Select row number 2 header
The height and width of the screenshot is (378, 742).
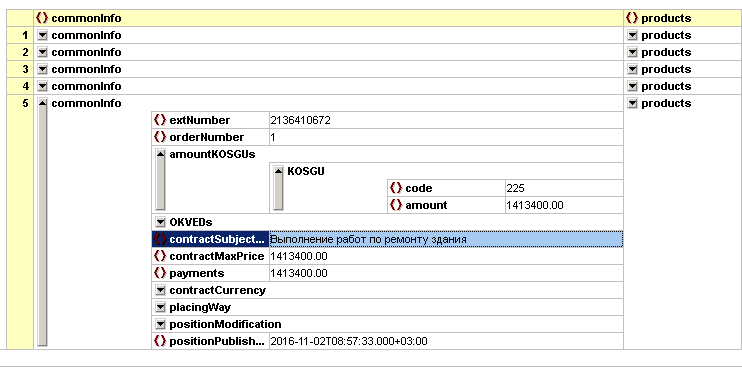click(x=20, y=52)
